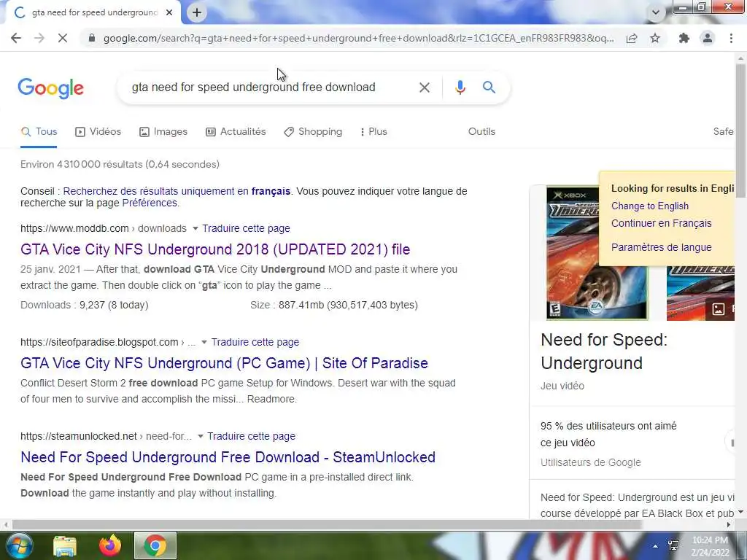This screenshot has height=560, width=747.
Task: Switch to the Images tab
Action: [x=163, y=132]
